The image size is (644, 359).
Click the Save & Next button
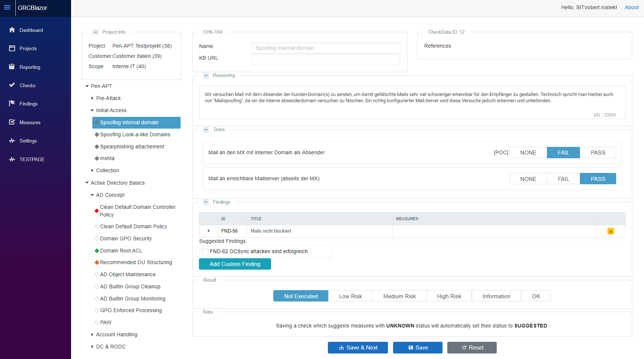pyautogui.click(x=358, y=348)
